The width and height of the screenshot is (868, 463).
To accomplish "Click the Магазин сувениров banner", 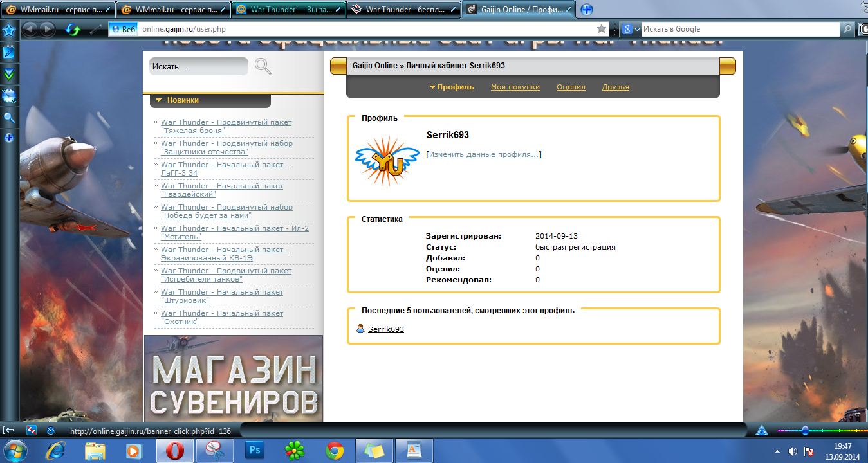I will coord(234,379).
